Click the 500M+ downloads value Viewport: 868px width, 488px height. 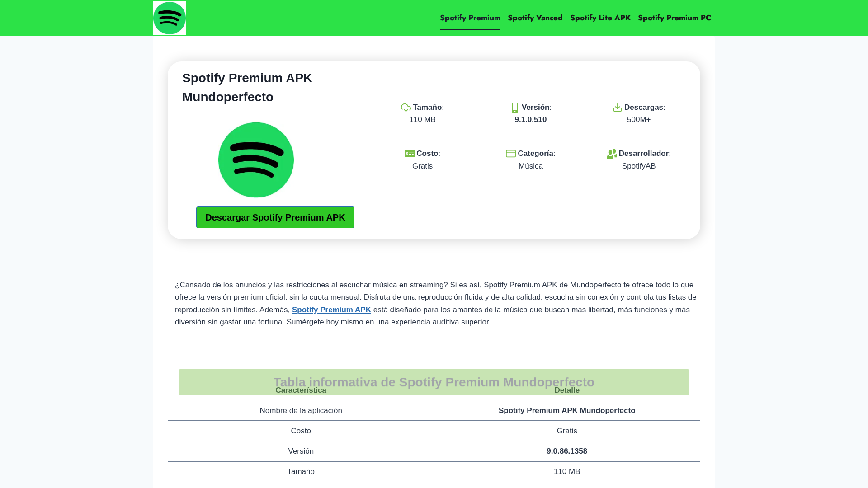pos(639,120)
